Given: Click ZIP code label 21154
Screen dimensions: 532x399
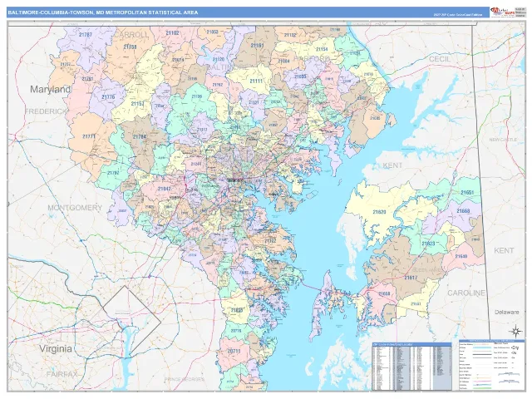Looking at the screenshot, I should click(x=322, y=49).
